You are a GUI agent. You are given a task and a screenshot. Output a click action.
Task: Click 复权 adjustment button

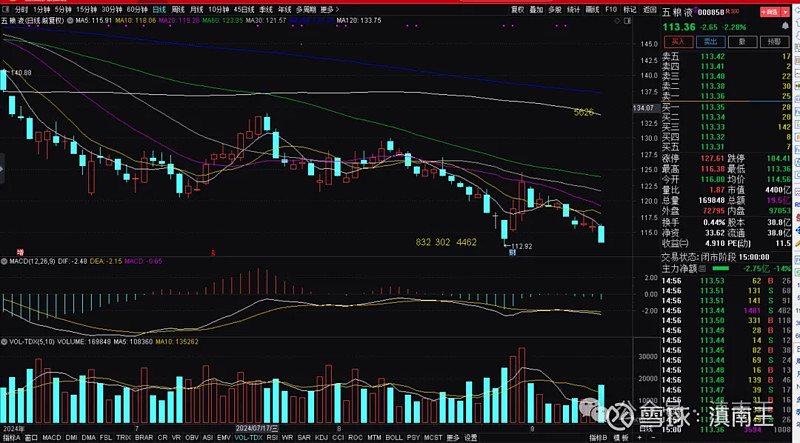point(517,10)
